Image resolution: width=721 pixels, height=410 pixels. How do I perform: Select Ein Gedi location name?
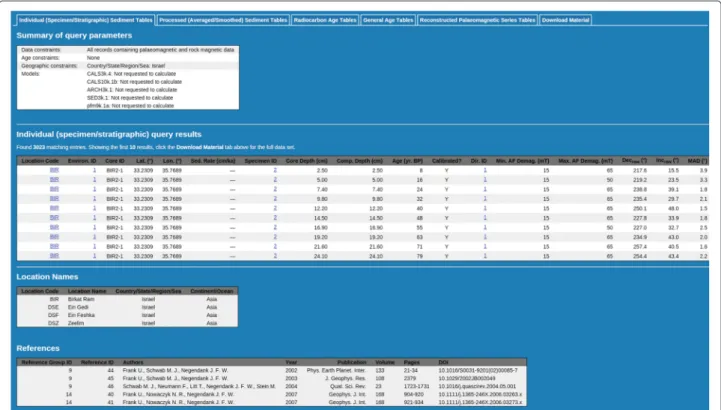click(78, 307)
